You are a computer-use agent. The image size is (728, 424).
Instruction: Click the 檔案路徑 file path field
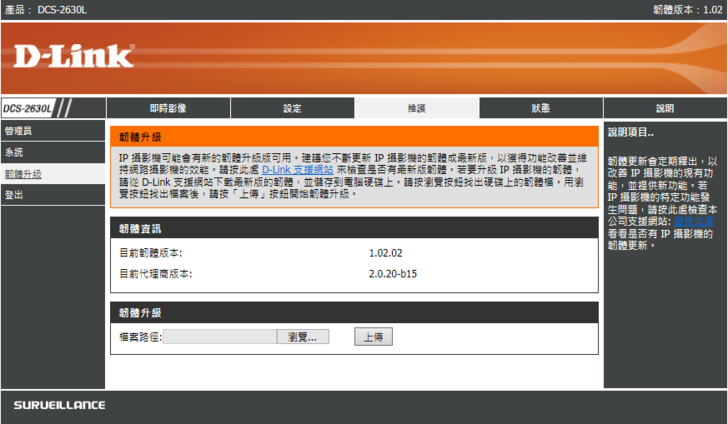click(220, 337)
